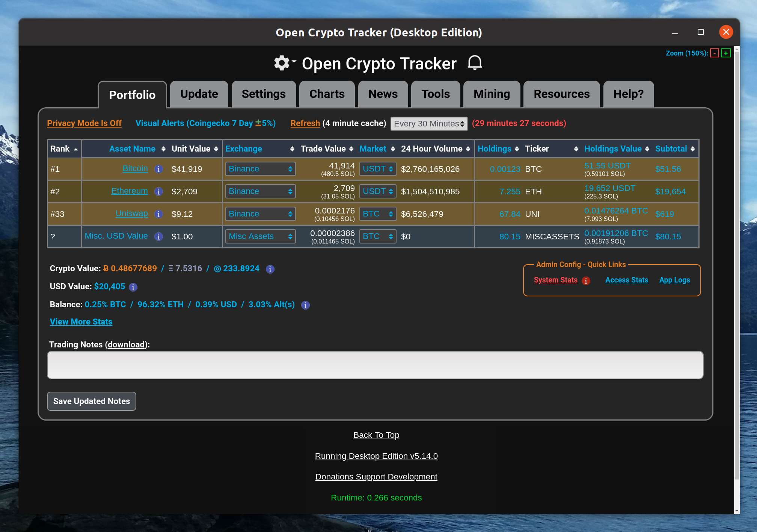
Task: Click the Back To Top link
Action: [x=376, y=435]
